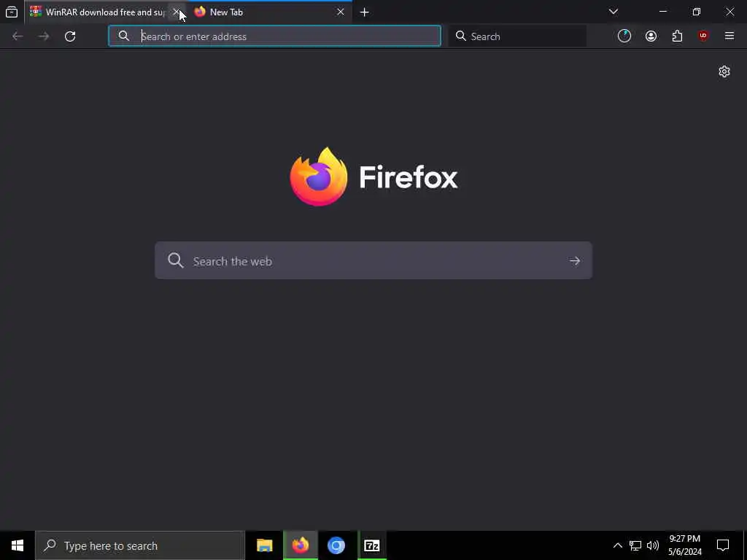This screenshot has height=560, width=747.
Task: Select the New Tab tab
Action: 270,12
